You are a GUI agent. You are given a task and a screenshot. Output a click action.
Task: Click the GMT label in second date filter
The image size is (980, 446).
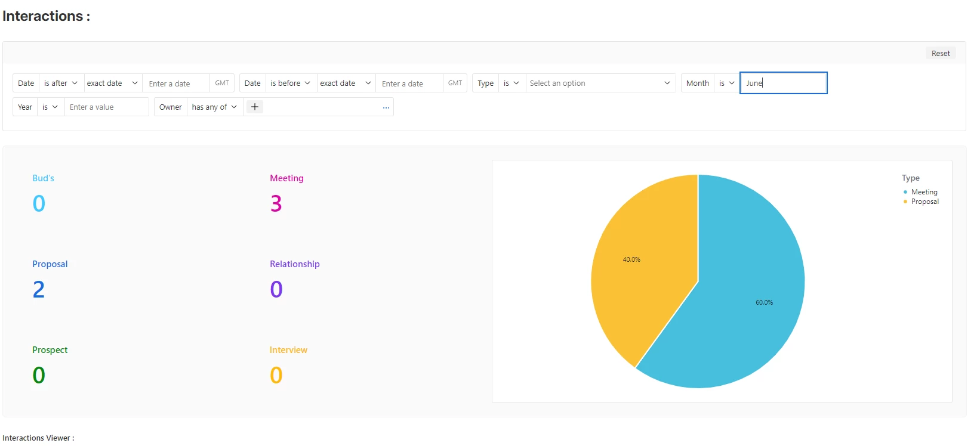click(x=455, y=83)
